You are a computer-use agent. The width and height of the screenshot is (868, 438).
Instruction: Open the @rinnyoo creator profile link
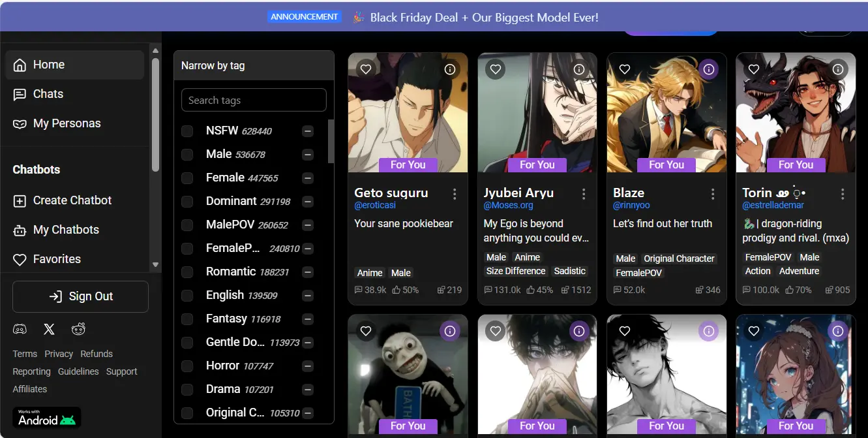(x=631, y=206)
